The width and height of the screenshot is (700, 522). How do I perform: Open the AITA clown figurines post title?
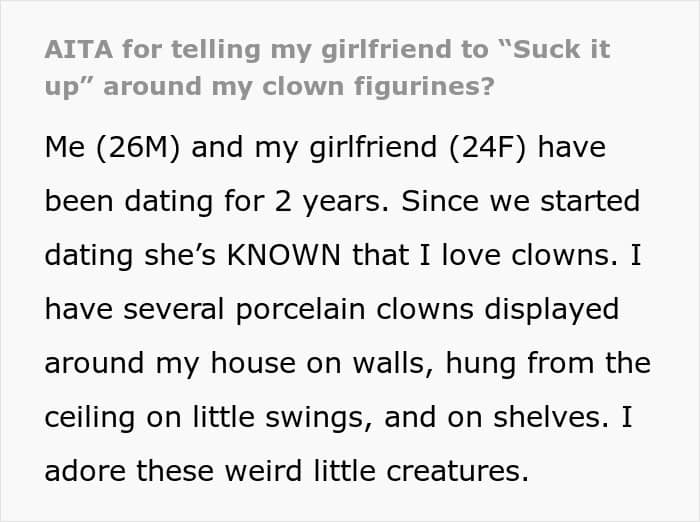coord(327,68)
